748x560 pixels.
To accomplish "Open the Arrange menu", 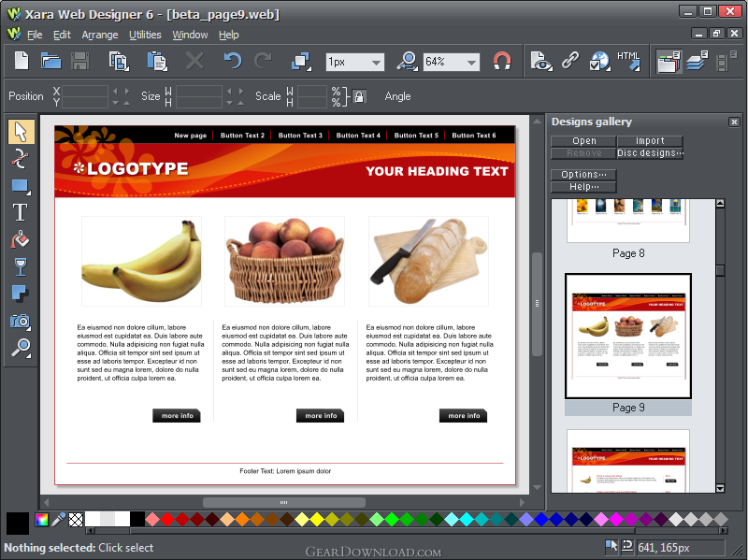I will pyautogui.click(x=100, y=35).
